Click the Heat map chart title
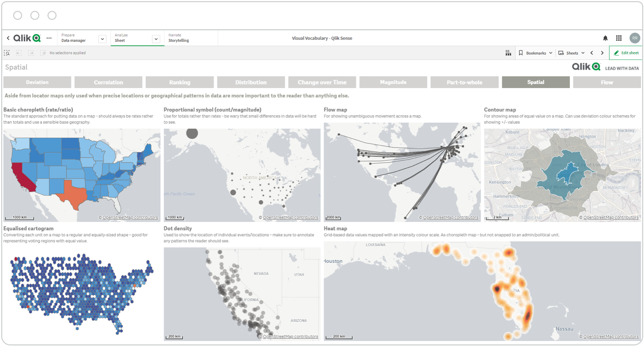Screen dimensions: 644x347 click(x=335, y=228)
